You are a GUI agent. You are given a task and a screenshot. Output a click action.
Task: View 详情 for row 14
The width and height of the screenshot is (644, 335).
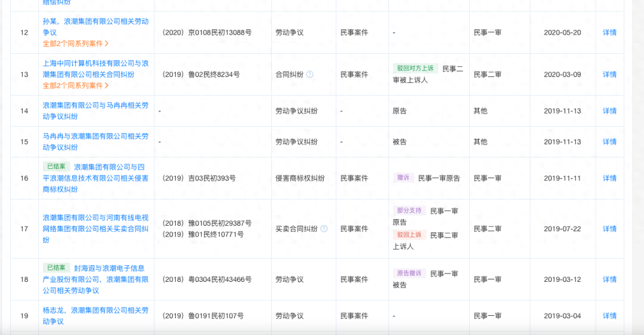pyautogui.click(x=609, y=110)
